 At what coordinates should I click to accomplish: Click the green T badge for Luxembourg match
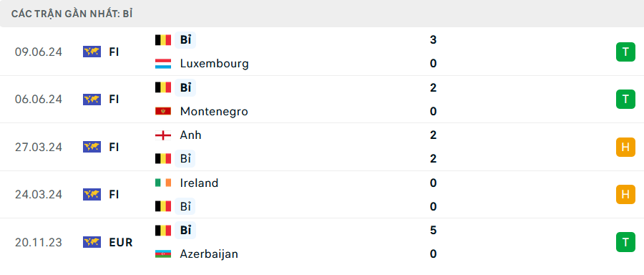pos(625,52)
